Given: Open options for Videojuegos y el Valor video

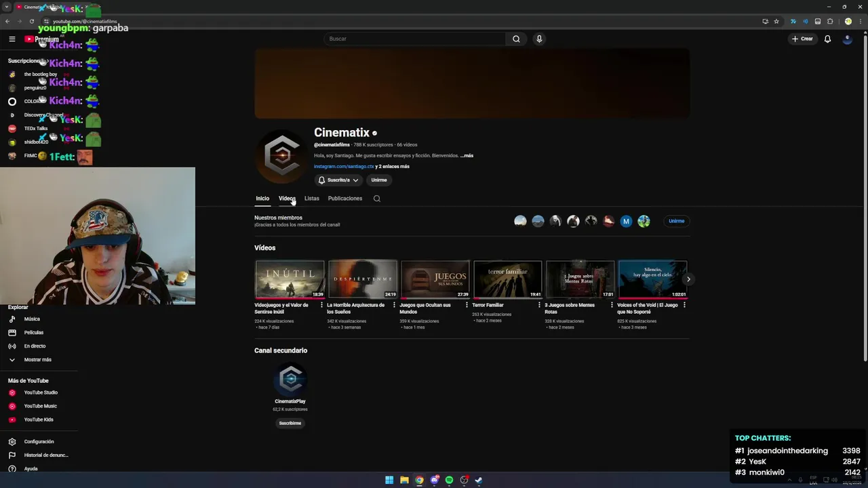Looking at the screenshot, I should pyautogui.click(x=321, y=305).
